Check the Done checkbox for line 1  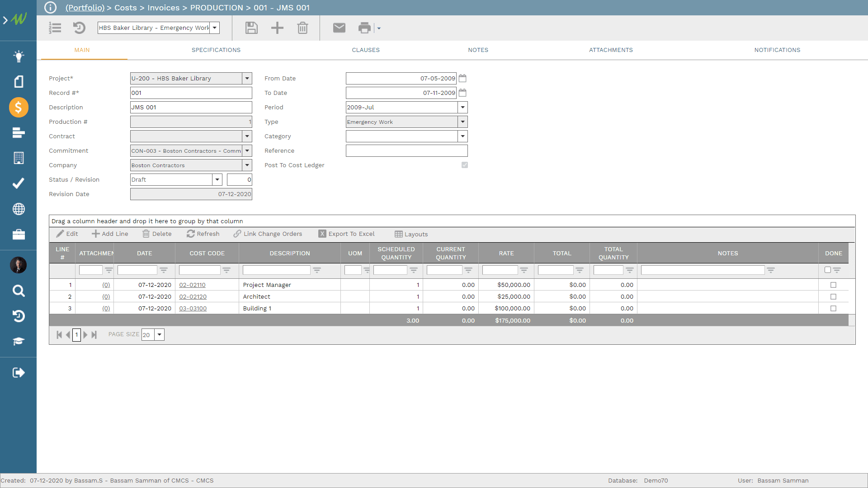(833, 285)
